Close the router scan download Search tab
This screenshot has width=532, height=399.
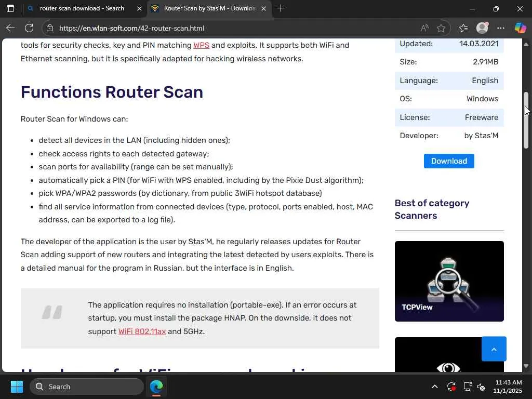[x=139, y=8]
